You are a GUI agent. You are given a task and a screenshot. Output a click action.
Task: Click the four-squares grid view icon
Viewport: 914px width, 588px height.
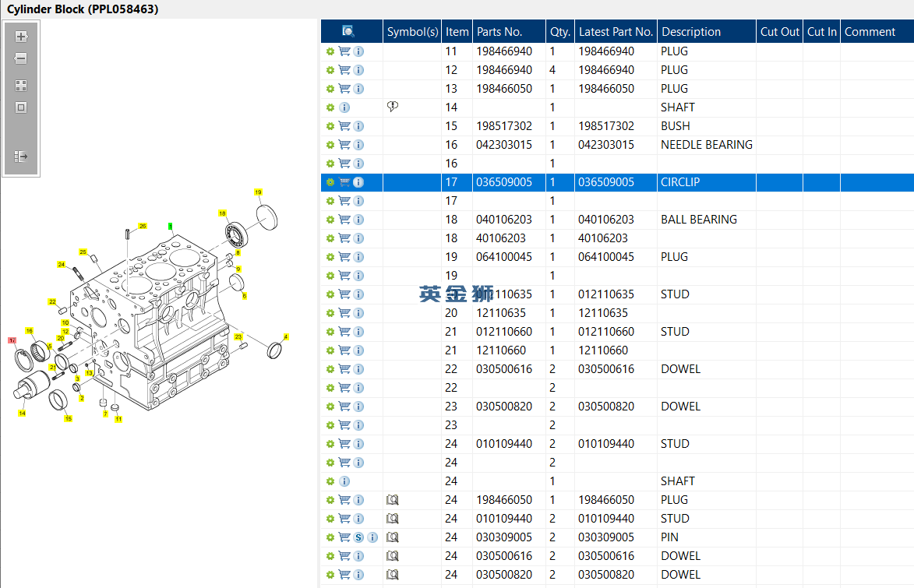(21, 86)
